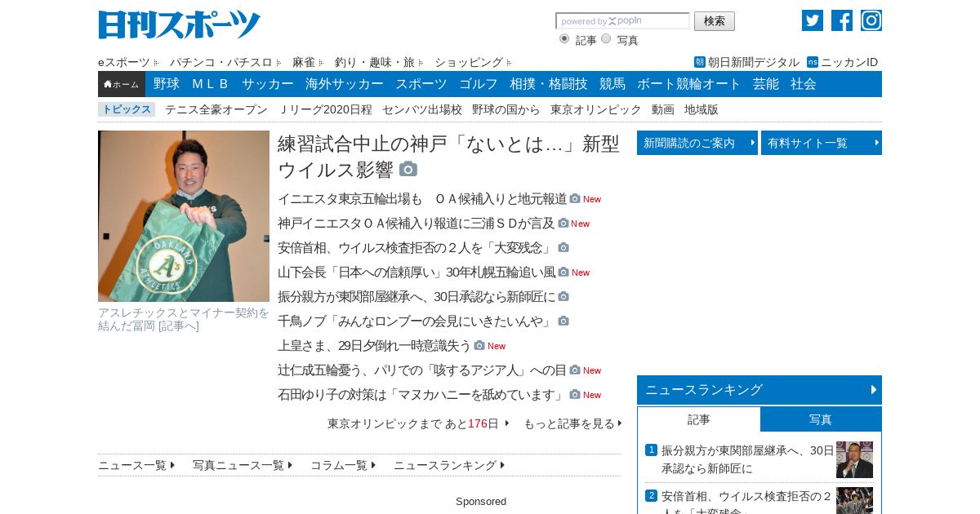Select the 写真 search radio button
The width and height of the screenshot is (980, 514).
click(x=606, y=38)
